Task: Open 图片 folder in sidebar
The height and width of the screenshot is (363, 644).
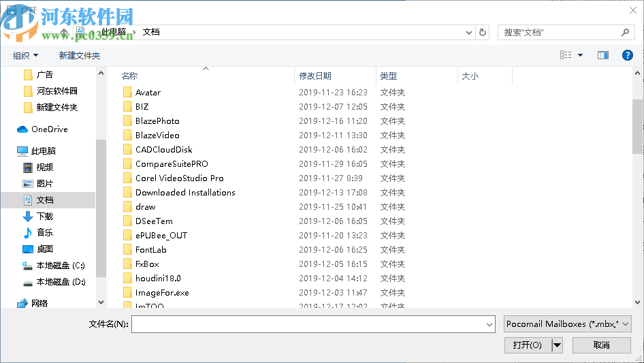Action: tap(38, 184)
